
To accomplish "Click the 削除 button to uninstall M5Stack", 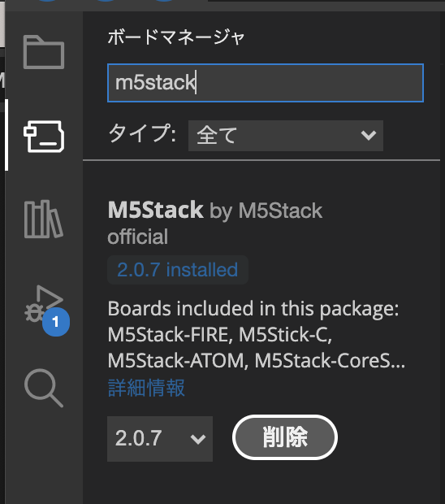I will pos(285,437).
